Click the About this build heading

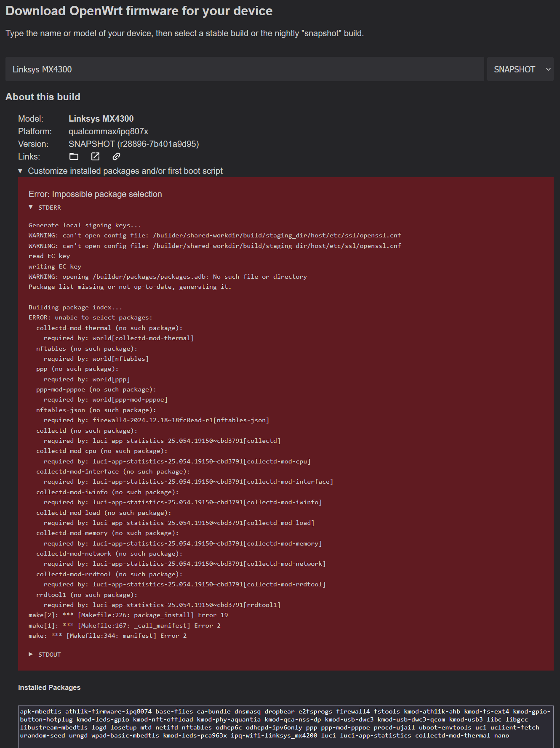43,97
